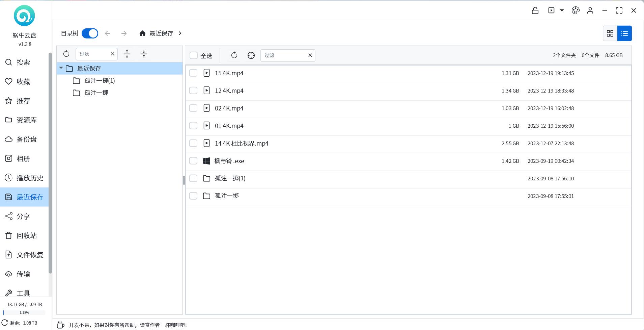Open the 孤注一掷(1) folder in file list
Screen dimensions: 644x330
pyautogui.click(x=230, y=178)
